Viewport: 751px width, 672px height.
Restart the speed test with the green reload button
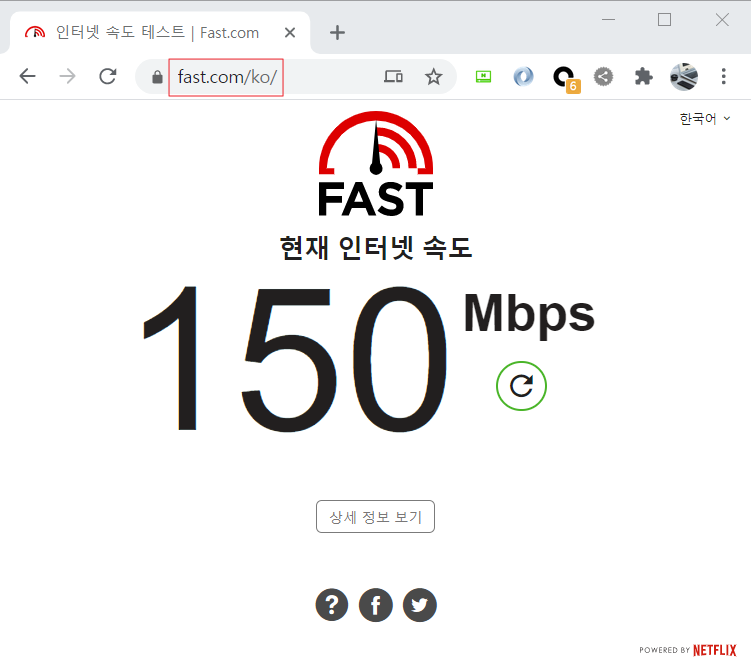[x=521, y=386]
